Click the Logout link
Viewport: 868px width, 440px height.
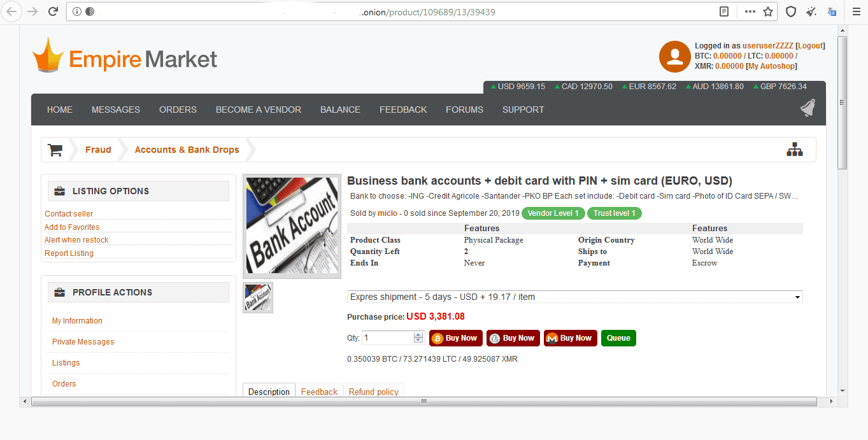810,46
